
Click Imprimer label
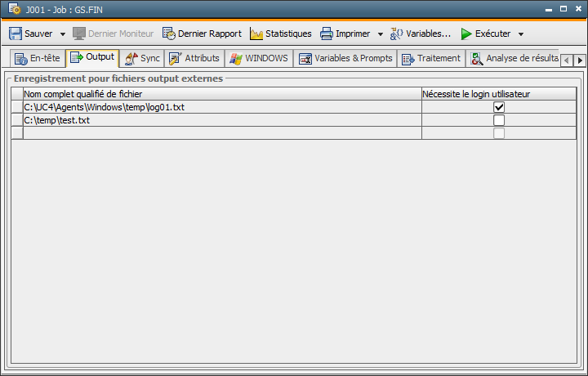click(353, 34)
